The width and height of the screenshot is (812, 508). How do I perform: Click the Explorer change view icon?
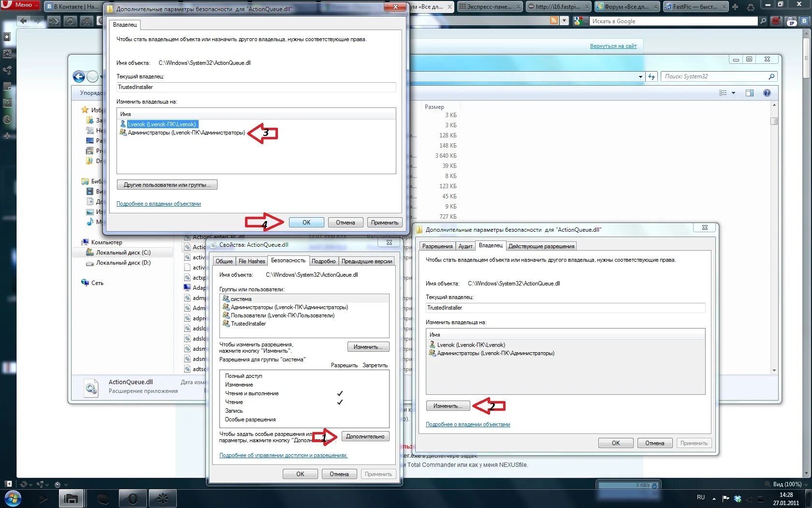[723, 93]
